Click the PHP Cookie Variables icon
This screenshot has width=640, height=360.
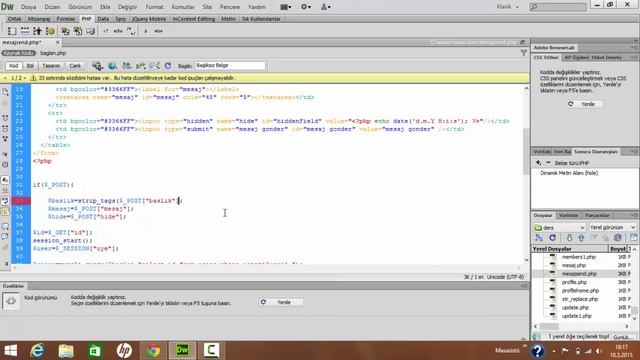tap(50, 31)
